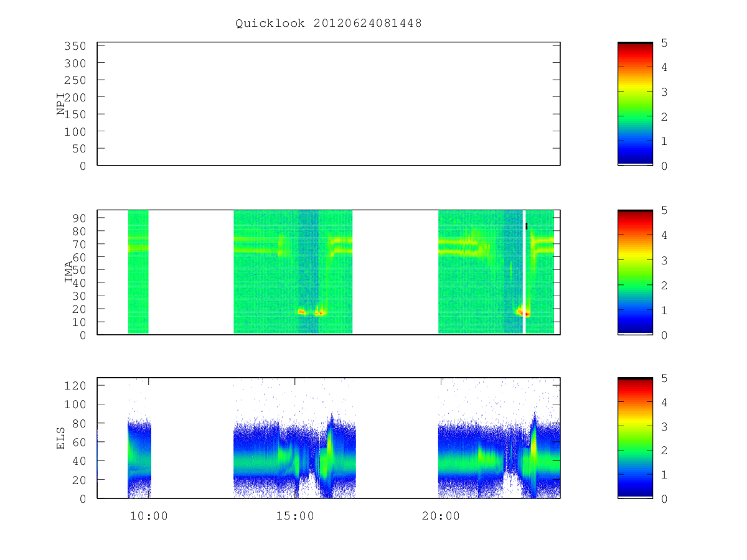Click the 0 label on ELS colorbar
This screenshot has height=560, width=747.
(664, 498)
